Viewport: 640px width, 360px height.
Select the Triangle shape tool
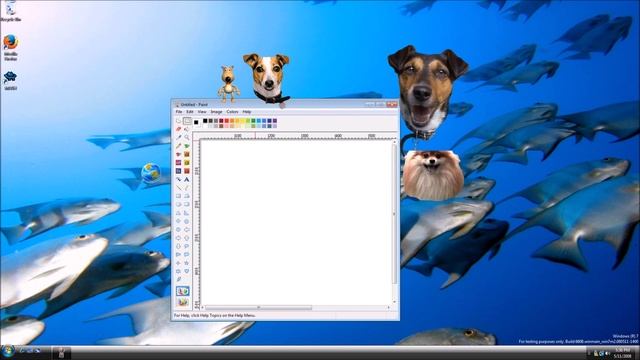178,213
